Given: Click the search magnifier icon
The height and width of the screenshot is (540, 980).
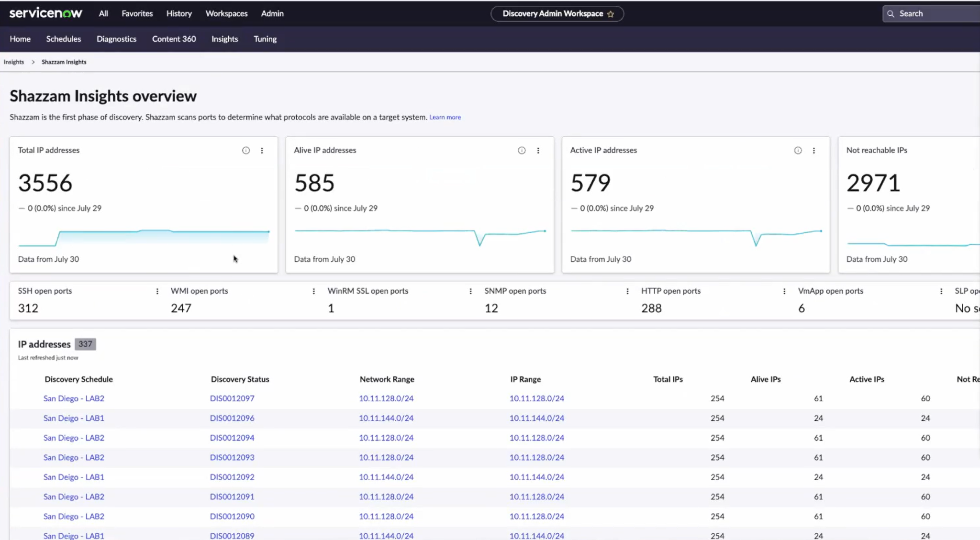Looking at the screenshot, I should (891, 13).
